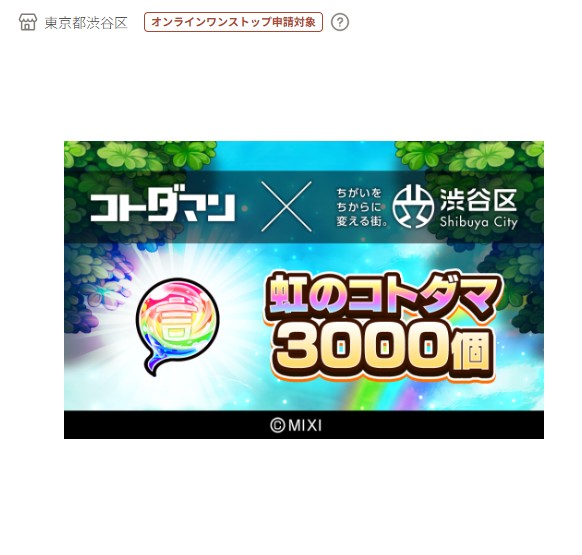Viewport: 582px width, 555px height.
Task: Click the clover leaves at top-right of banner
Action: [470, 155]
